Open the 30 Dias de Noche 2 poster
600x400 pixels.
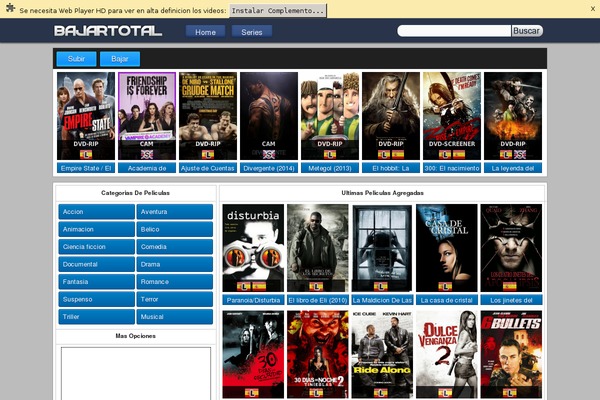pyautogui.click(x=318, y=354)
